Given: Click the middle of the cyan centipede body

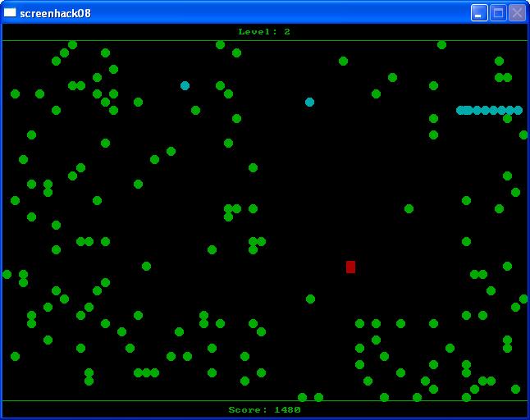Looking at the screenshot, I should point(489,110).
